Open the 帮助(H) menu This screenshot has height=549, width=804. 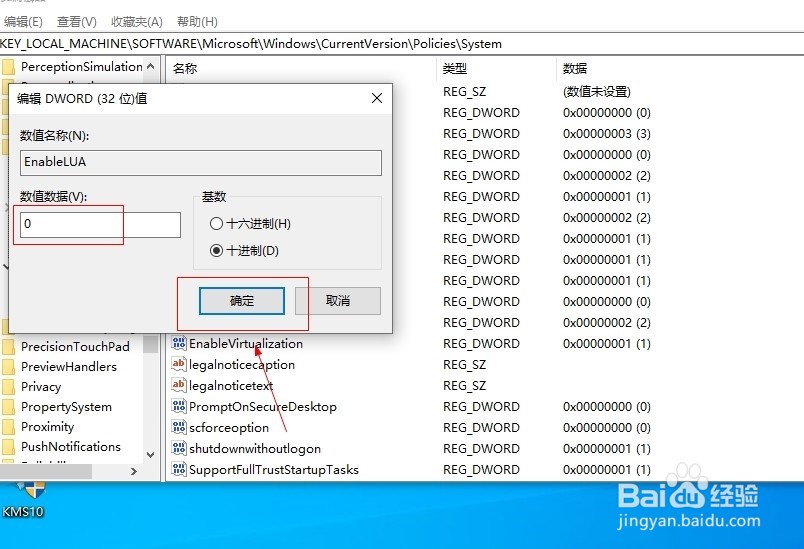[197, 22]
